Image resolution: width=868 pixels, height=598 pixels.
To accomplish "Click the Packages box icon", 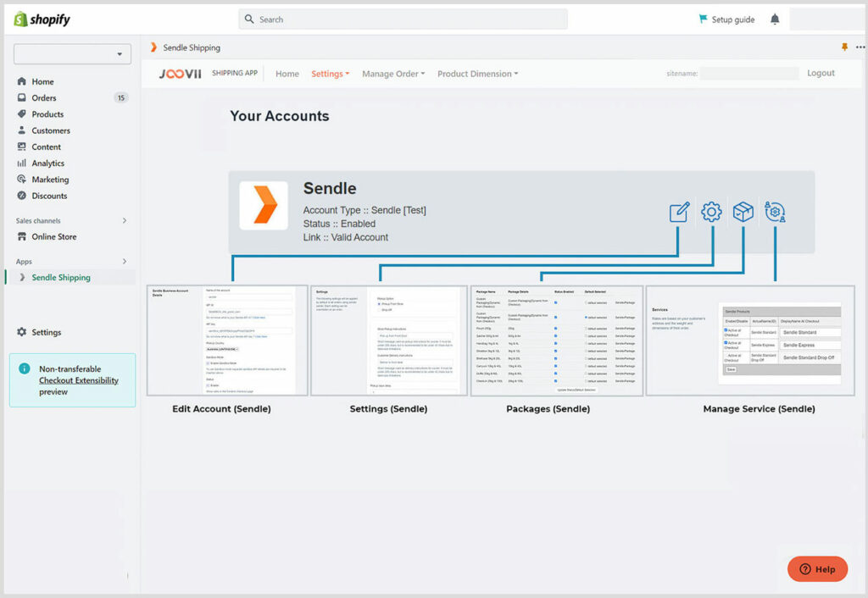I will click(743, 211).
